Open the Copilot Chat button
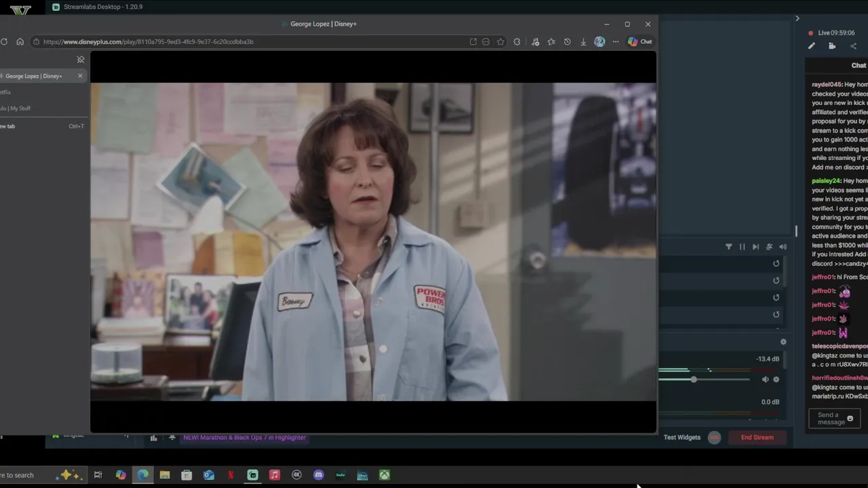 pyautogui.click(x=639, y=41)
